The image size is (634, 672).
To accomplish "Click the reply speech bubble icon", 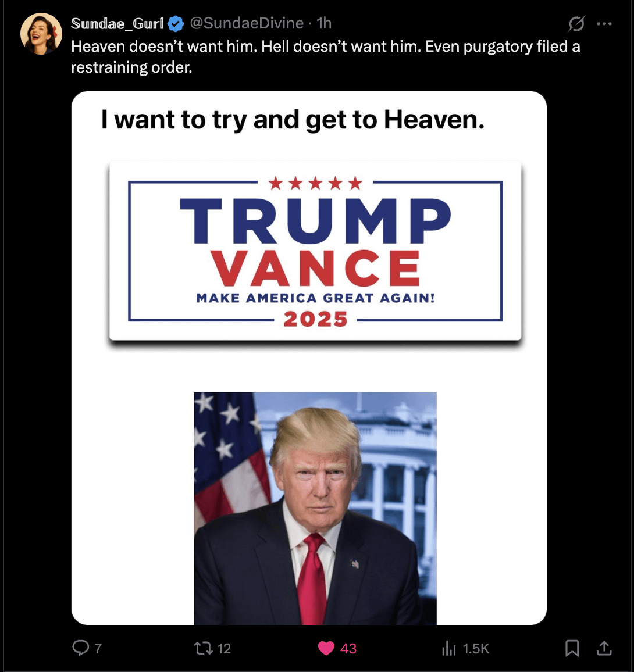I will pyautogui.click(x=81, y=648).
